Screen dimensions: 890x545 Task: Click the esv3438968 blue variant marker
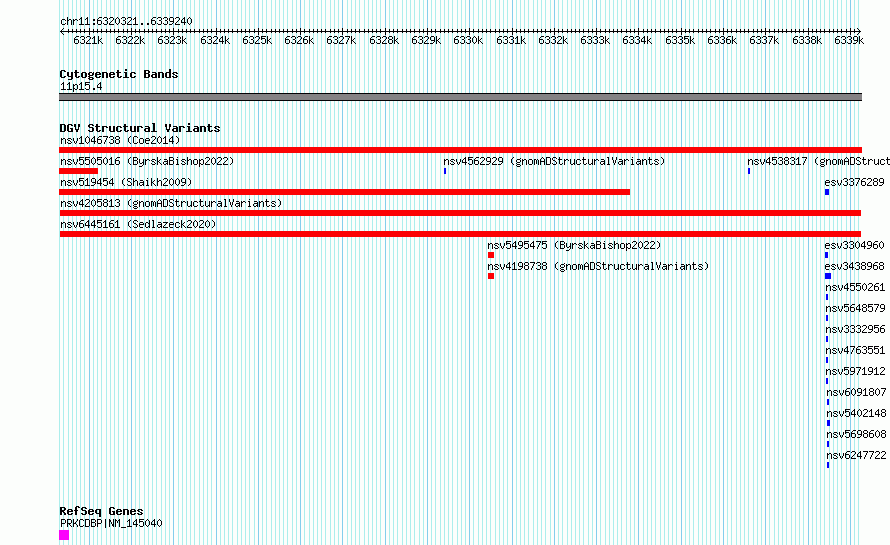828,276
